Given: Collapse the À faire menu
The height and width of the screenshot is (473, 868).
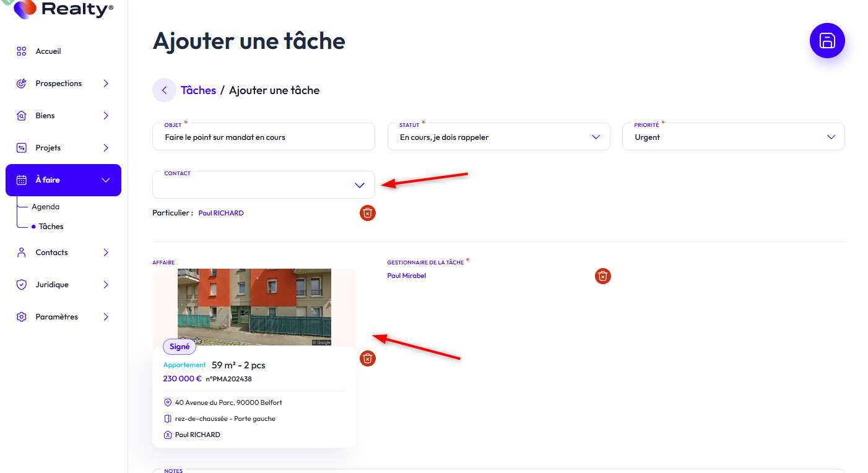Looking at the screenshot, I should point(105,180).
